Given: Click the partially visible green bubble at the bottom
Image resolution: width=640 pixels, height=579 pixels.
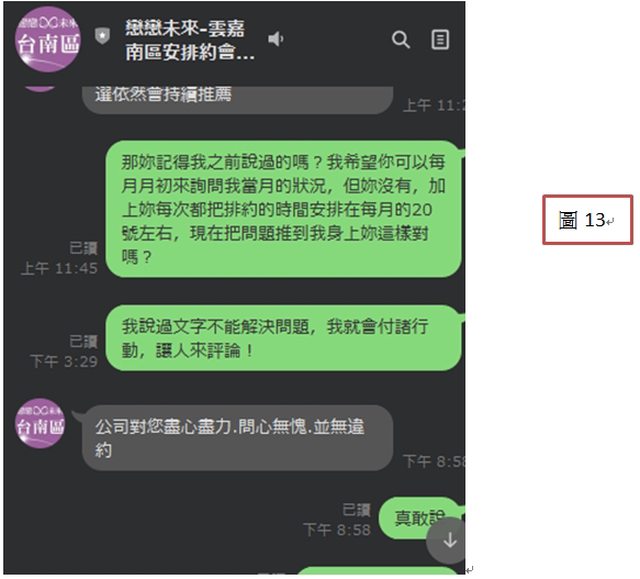Looking at the screenshot, I should click(x=378, y=570).
